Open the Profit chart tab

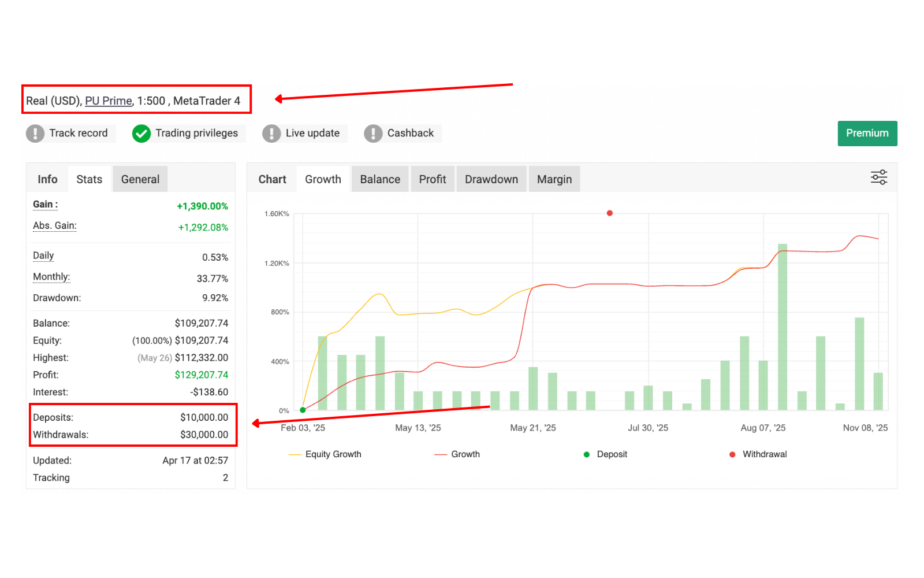pos(433,179)
